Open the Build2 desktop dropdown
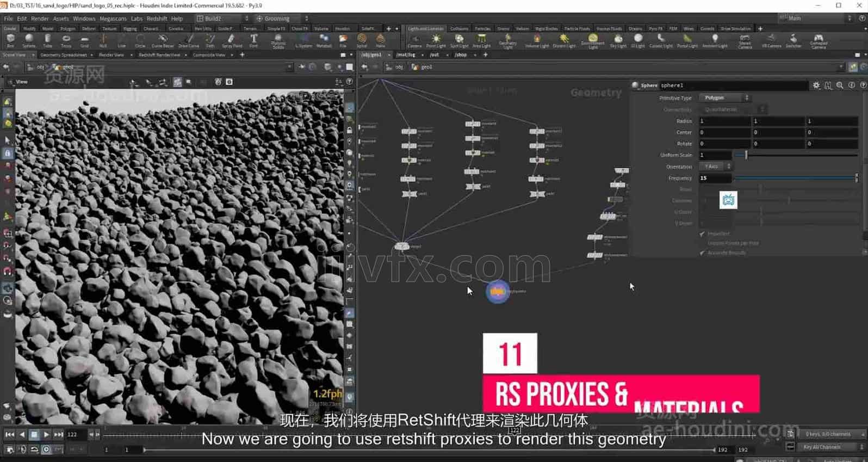868x462 pixels. 223,19
